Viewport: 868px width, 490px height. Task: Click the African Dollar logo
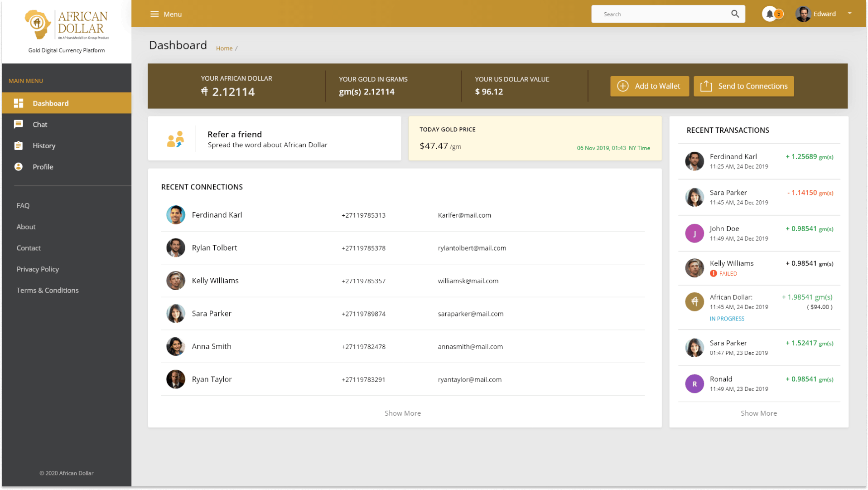click(x=66, y=25)
